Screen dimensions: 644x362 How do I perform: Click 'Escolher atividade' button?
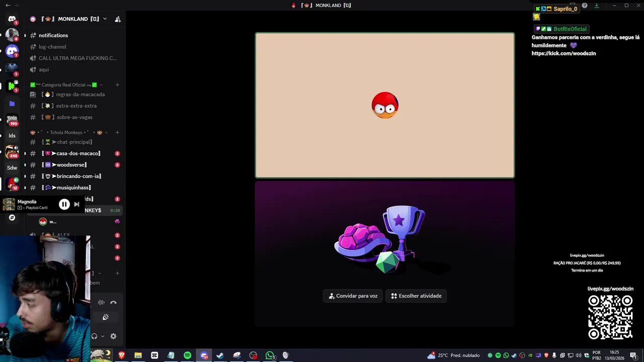click(416, 296)
